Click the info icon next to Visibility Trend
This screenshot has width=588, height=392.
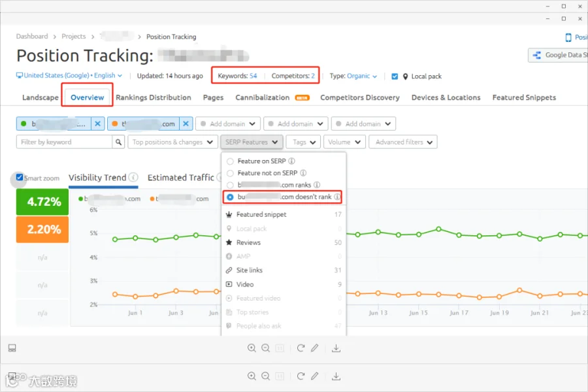tap(133, 177)
